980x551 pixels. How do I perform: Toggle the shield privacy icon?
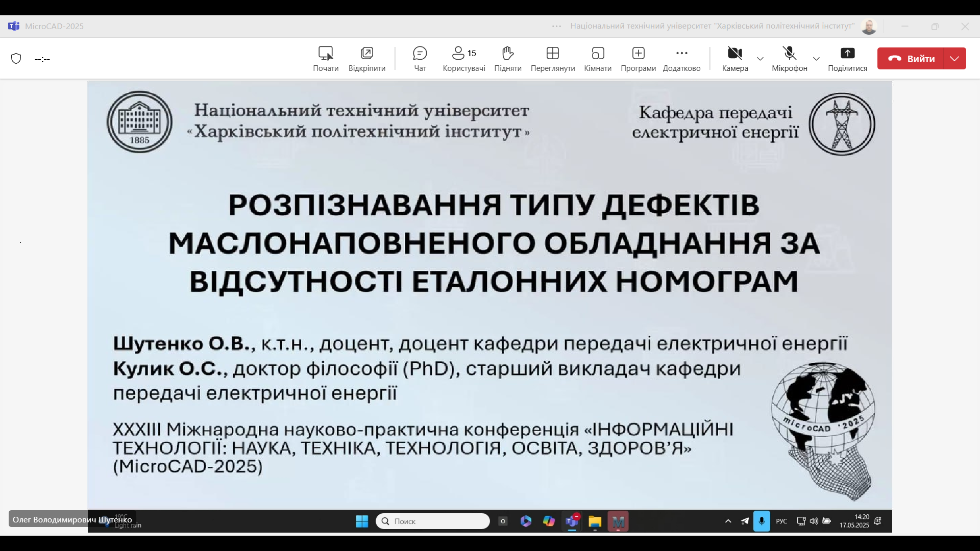16,59
